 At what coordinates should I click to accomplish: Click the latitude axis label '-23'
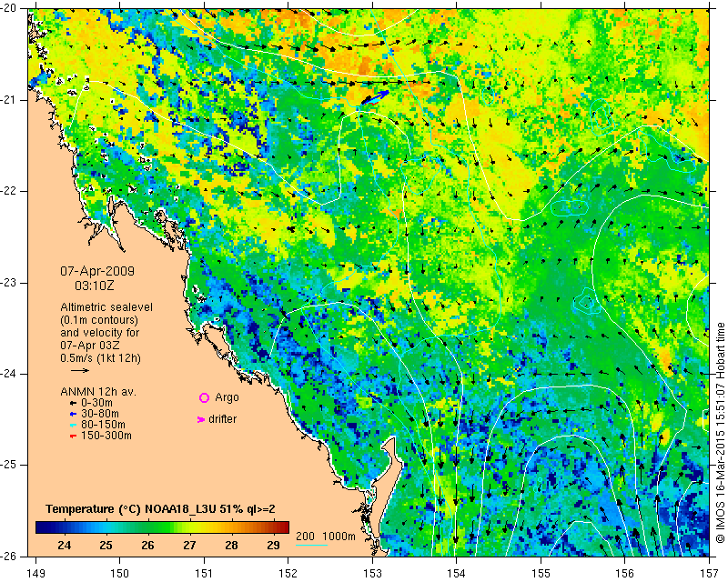pos(9,283)
